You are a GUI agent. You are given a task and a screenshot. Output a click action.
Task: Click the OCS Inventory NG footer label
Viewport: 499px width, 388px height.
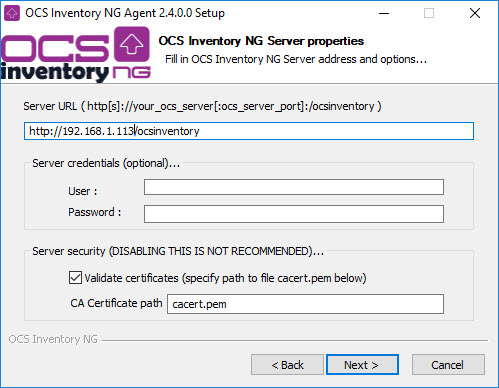point(53,339)
